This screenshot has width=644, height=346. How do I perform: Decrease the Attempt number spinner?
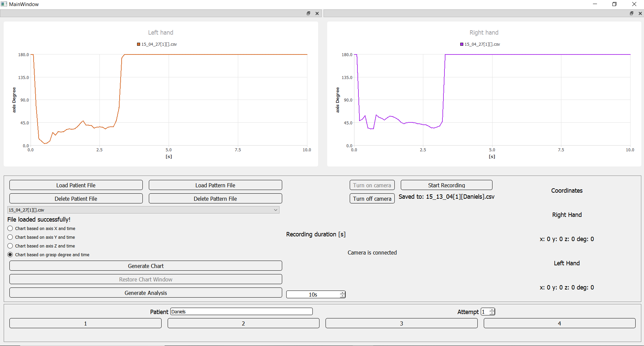coord(492,313)
